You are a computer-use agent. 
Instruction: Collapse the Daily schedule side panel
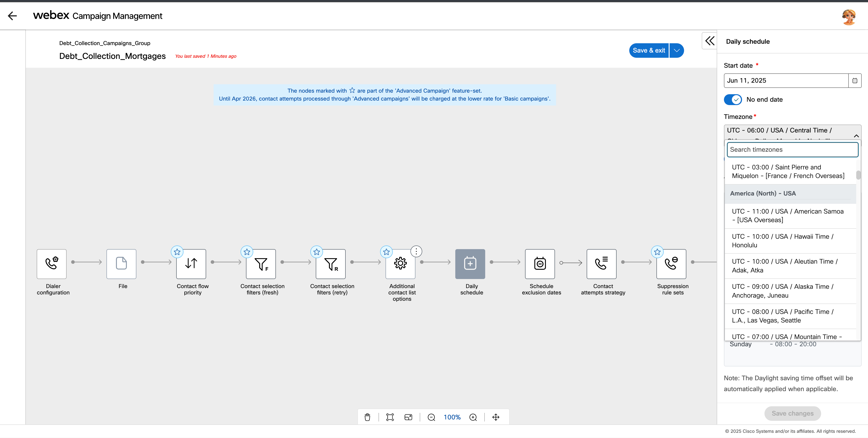tap(710, 41)
